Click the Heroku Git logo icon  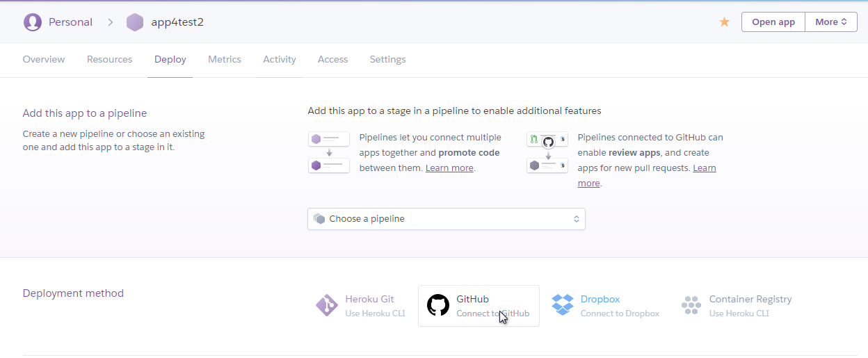coord(327,306)
